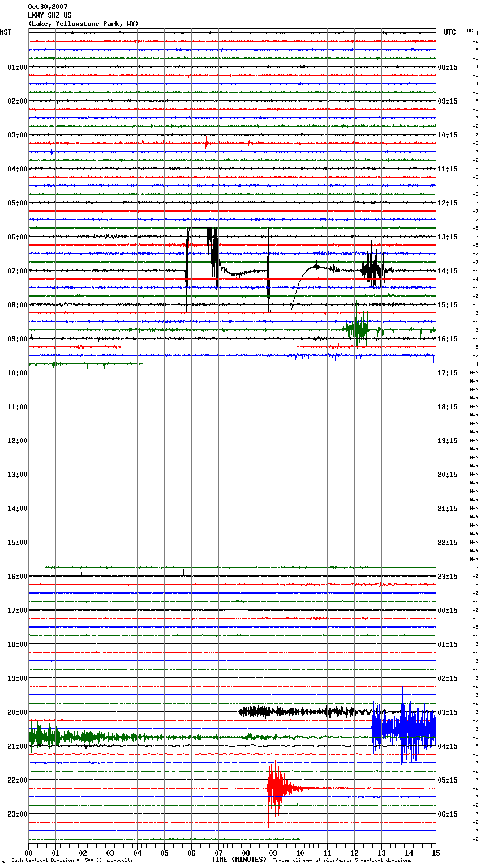
Task: Click the MST axis header
Action: [6, 32]
